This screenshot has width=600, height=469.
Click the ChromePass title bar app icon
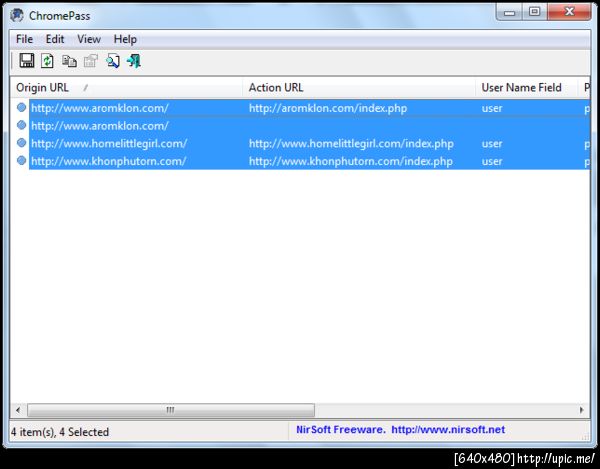[17, 15]
